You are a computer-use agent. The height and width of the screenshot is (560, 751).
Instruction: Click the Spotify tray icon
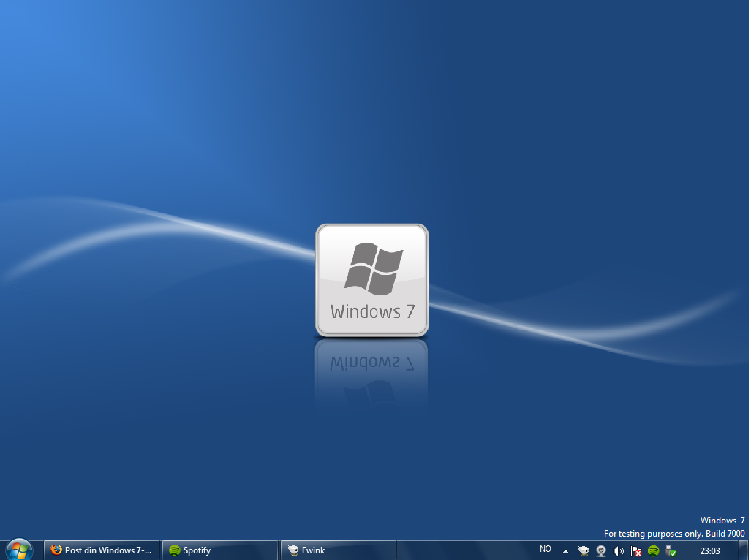653,551
